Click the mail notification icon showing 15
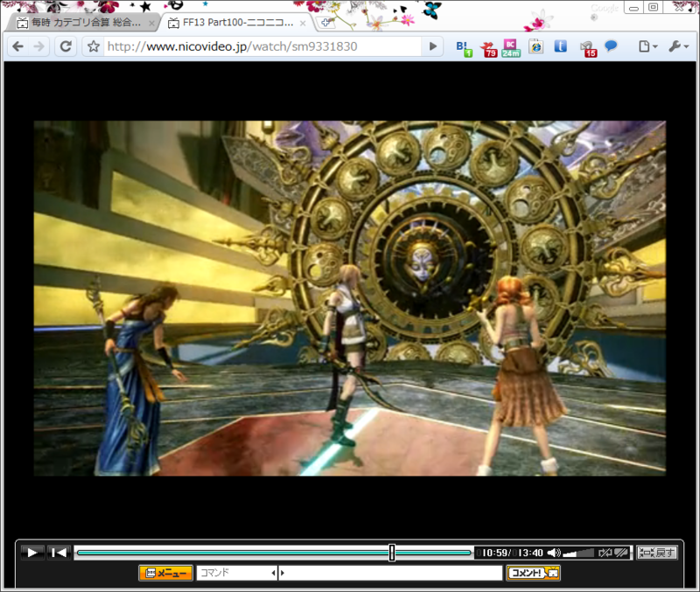Screen dimensions: 700x592 [585, 48]
